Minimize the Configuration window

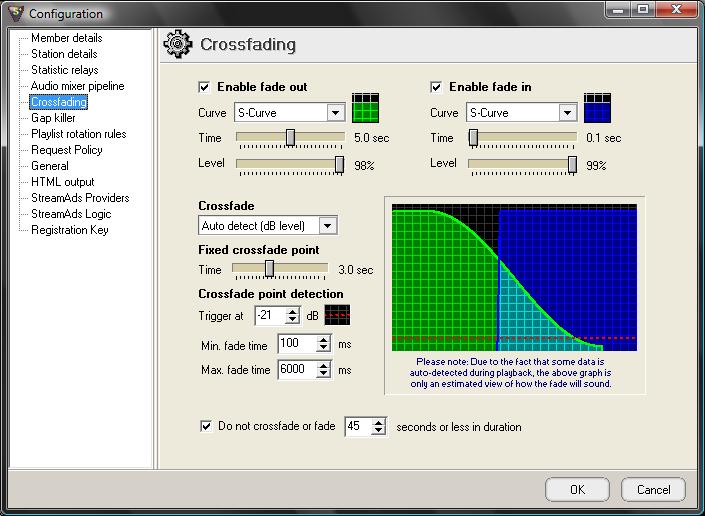click(618, 9)
